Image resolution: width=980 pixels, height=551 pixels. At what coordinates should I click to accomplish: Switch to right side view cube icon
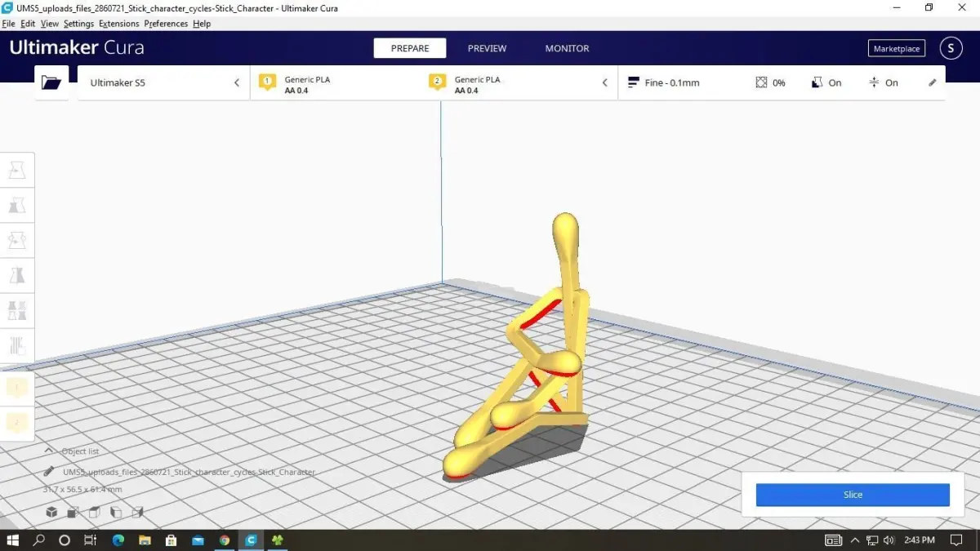[137, 512]
